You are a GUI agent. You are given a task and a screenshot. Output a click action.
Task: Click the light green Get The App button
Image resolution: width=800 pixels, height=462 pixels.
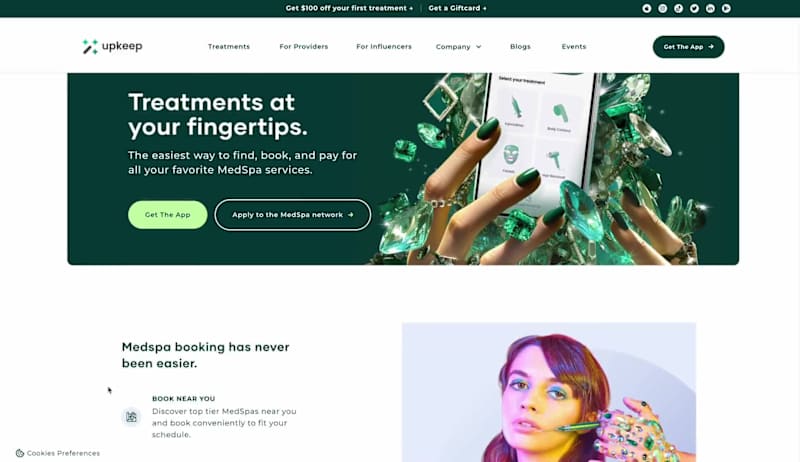(x=167, y=215)
